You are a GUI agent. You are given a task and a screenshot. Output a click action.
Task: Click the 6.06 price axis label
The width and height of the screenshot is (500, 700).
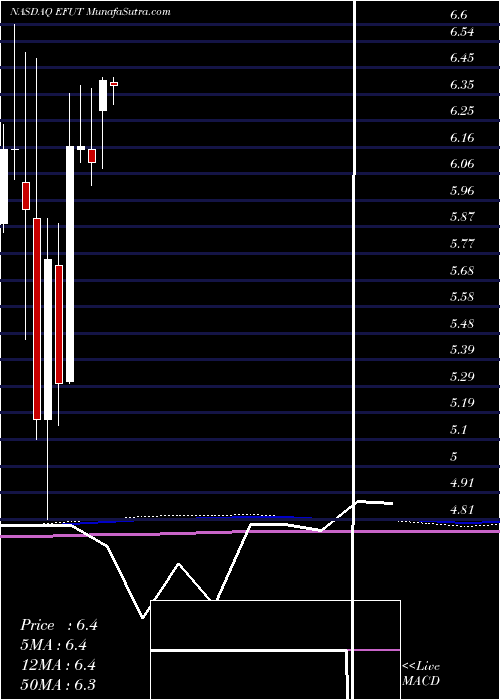point(462,164)
